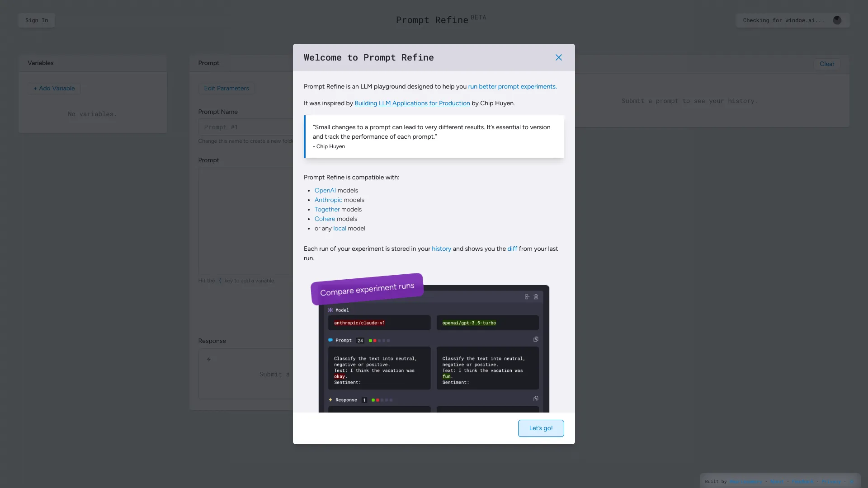
Task: Open Building LLM Applications for Production link
Action: click(x=412, y=103)
